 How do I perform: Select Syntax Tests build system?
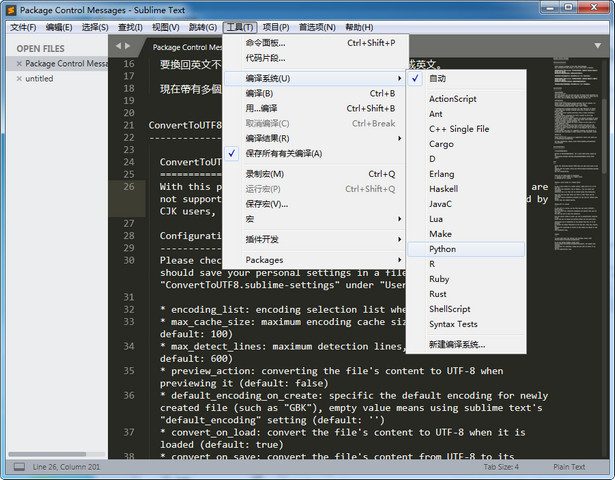point(466,324)
